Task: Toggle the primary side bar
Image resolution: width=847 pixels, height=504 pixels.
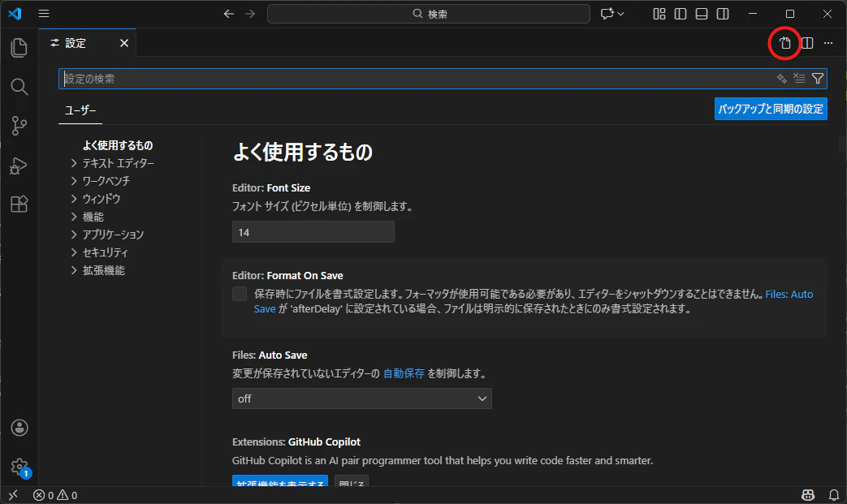Action: (681, 14)
